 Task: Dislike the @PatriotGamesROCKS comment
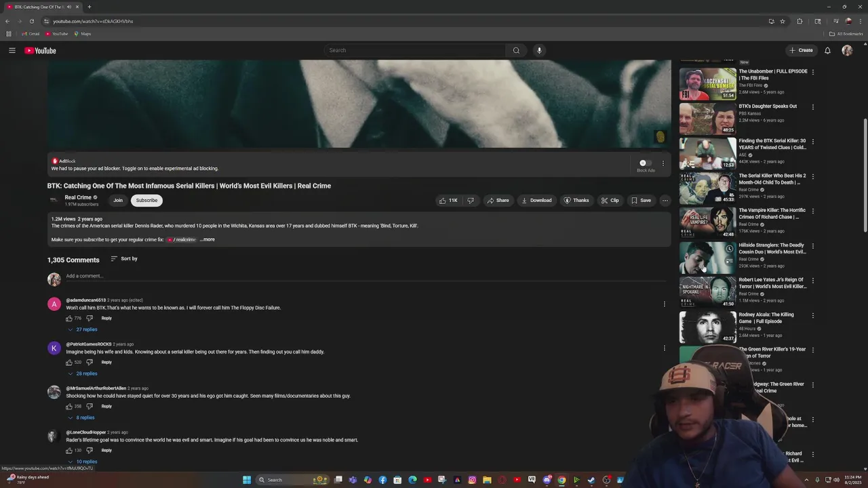click(90, 363)
